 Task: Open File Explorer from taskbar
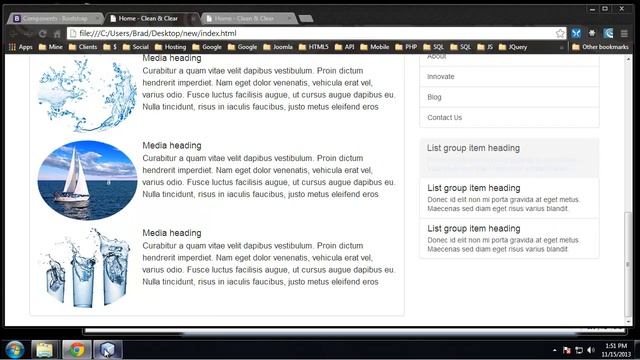tap(44, 349)
